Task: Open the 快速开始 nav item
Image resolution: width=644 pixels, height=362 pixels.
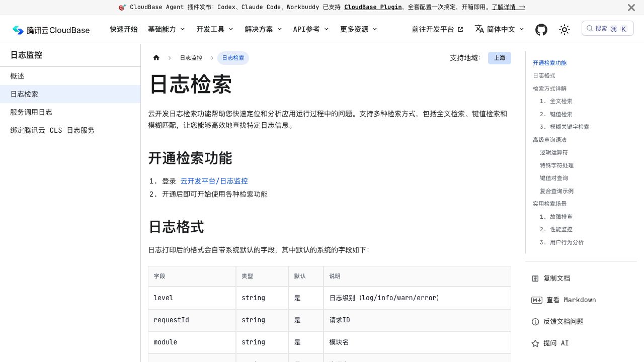Action: (124, 29)
